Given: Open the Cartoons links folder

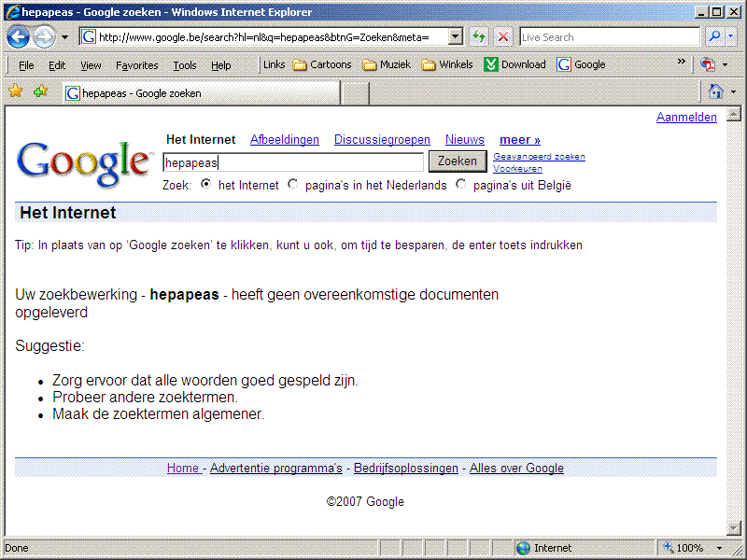Looking at the screenshot, I should coord(321,64).
